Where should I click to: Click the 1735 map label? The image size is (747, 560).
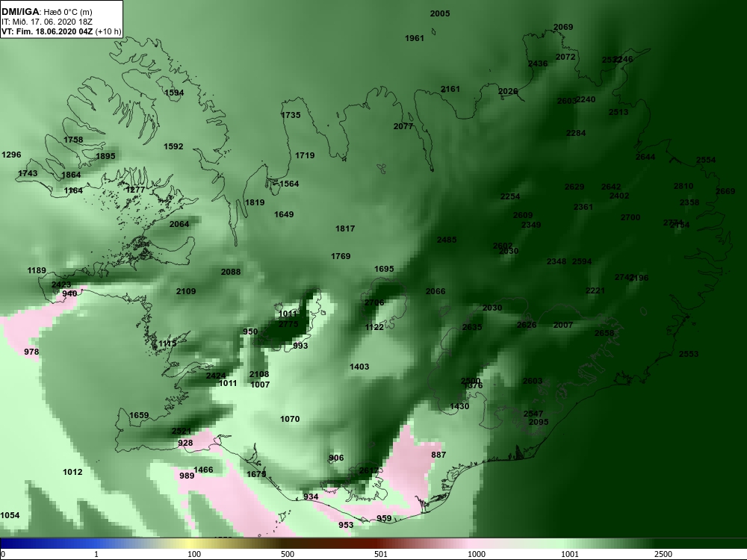click(291, 115)
